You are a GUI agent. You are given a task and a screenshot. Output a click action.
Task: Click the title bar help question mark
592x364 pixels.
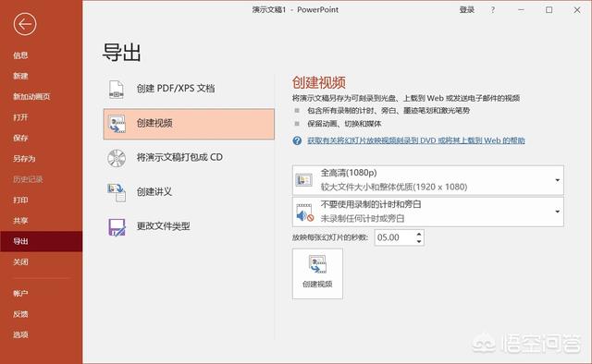click(x=493, y=10)
